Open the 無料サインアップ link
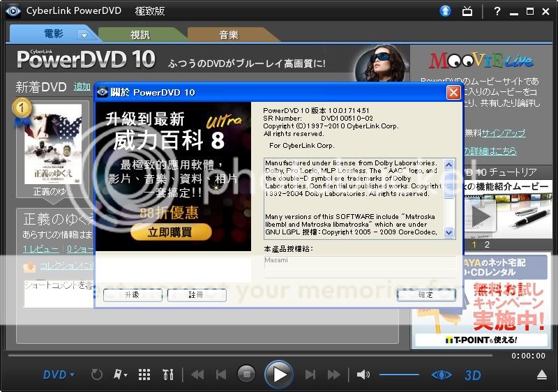 tap(503, 133)
